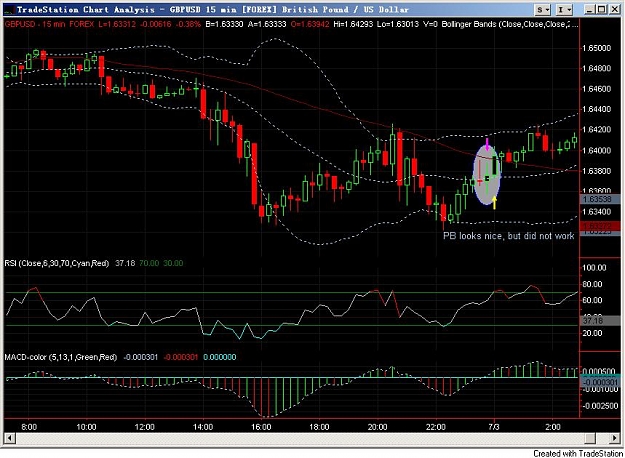Click the '100.00' RSI axis label
This screenshot has height=458, width=625.
click(596, 268)
